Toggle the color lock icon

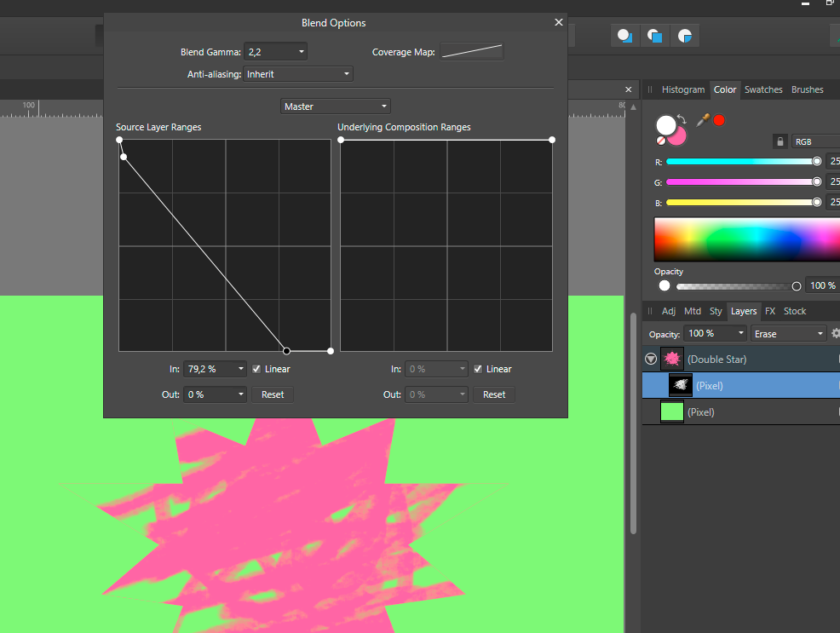(x=780, y=141)
